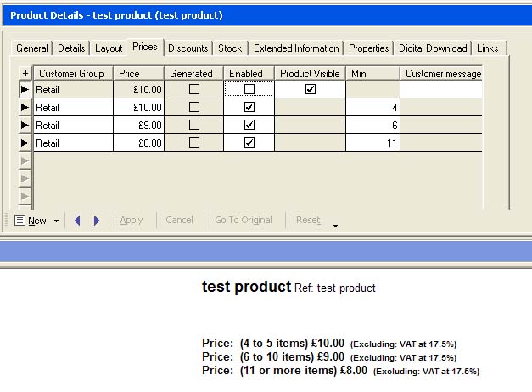This screenshot has height=392, width=532.
Task: Click the Min cell showing 11
Action: pos(372,143)
